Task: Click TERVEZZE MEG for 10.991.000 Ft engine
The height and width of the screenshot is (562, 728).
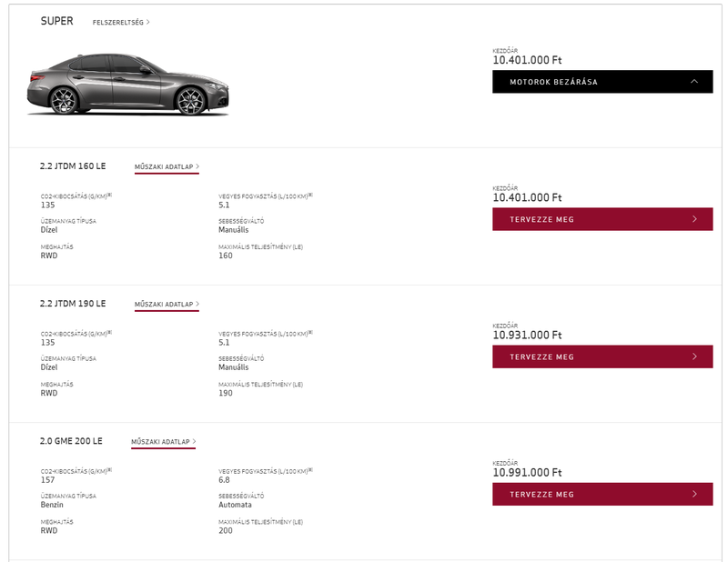Action: tap(602, 494)
